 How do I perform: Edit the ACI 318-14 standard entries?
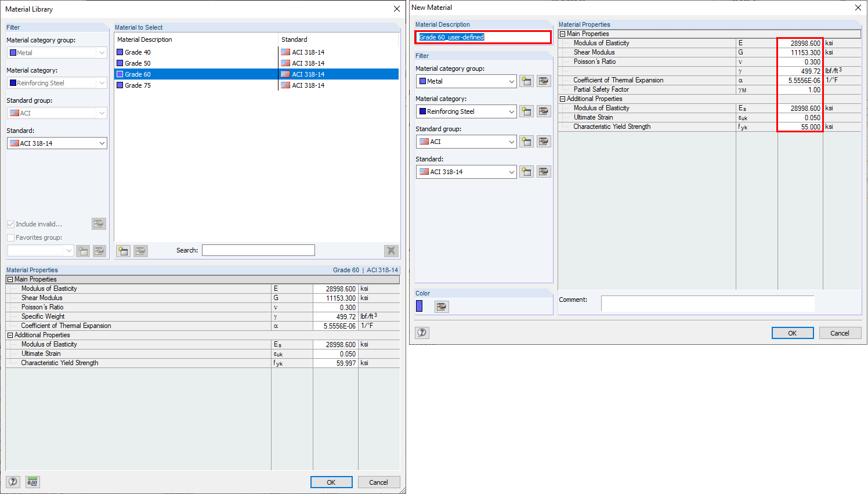pos(544,171)
